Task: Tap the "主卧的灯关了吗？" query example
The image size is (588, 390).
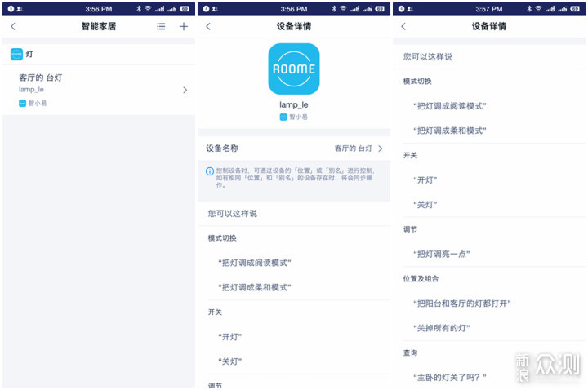Action: point(450,377)
